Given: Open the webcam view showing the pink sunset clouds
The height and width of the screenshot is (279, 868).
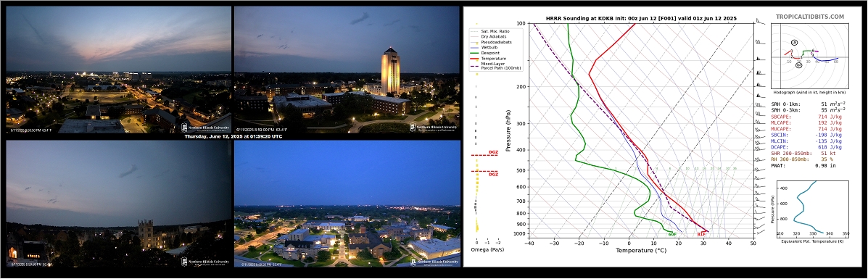Looking at the screenshot, I should pos(118,70).
